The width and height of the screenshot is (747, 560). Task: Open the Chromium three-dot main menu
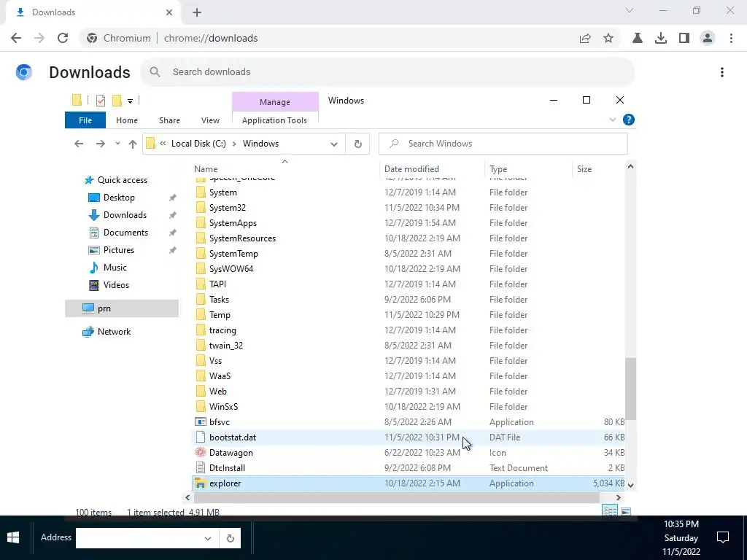pyautogui.click(x=731, y=38)
